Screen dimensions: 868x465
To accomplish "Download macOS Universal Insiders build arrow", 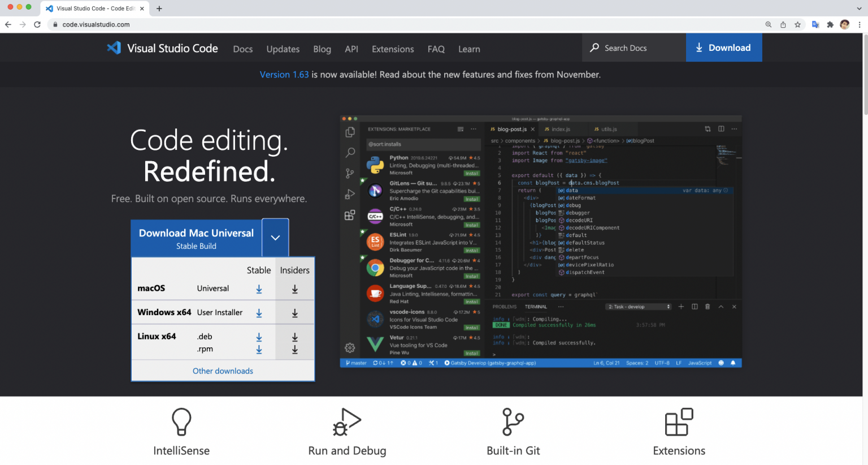I will click(x=294, y=289).
